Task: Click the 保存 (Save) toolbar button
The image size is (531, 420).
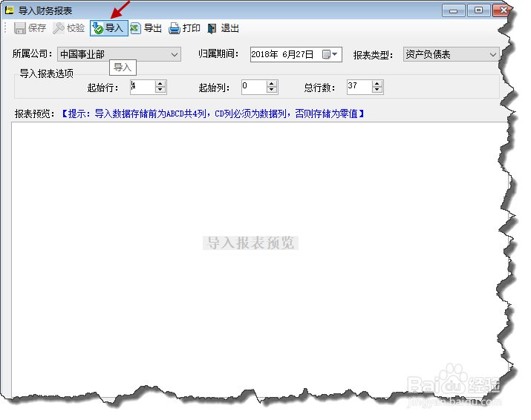Action: coord(30,28)
